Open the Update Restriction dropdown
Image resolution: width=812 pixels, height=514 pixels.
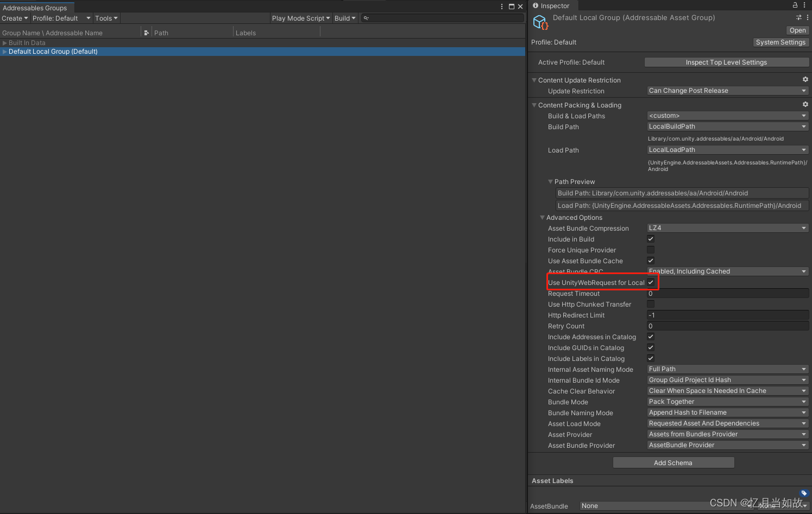(x=728, y=91)
